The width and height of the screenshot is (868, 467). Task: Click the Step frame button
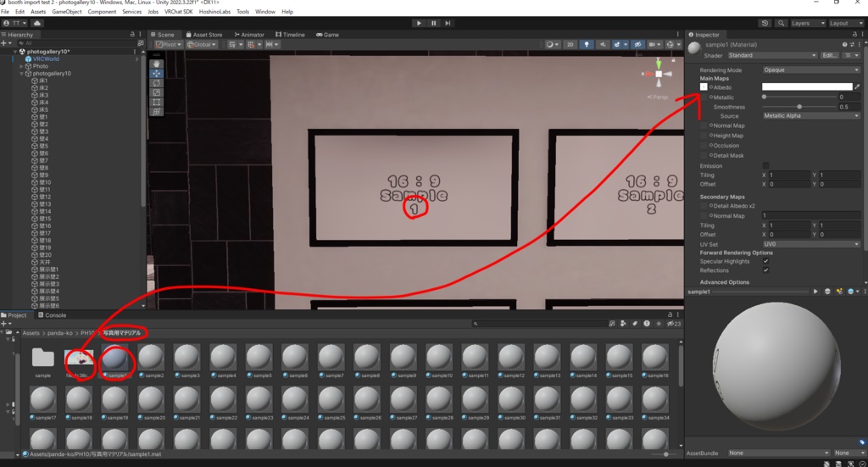pyautogui.click(x=448, y=23)
